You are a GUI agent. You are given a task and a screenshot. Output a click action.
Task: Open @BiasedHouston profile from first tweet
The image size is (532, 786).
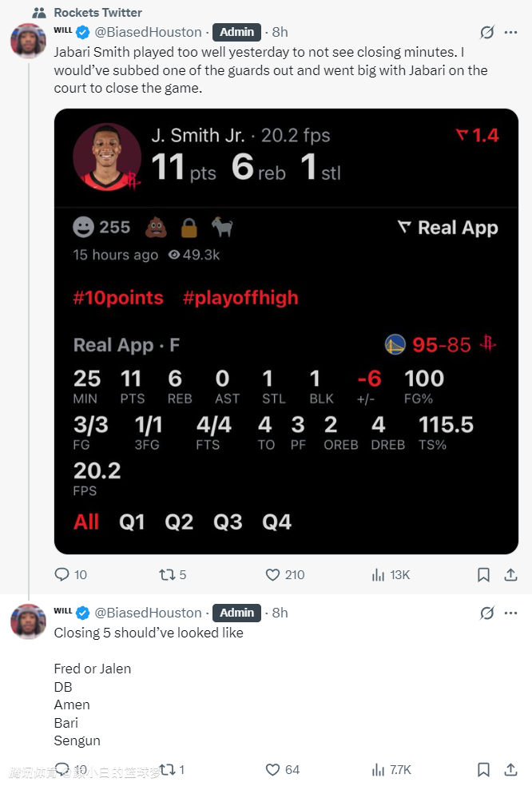coord(149,33)
